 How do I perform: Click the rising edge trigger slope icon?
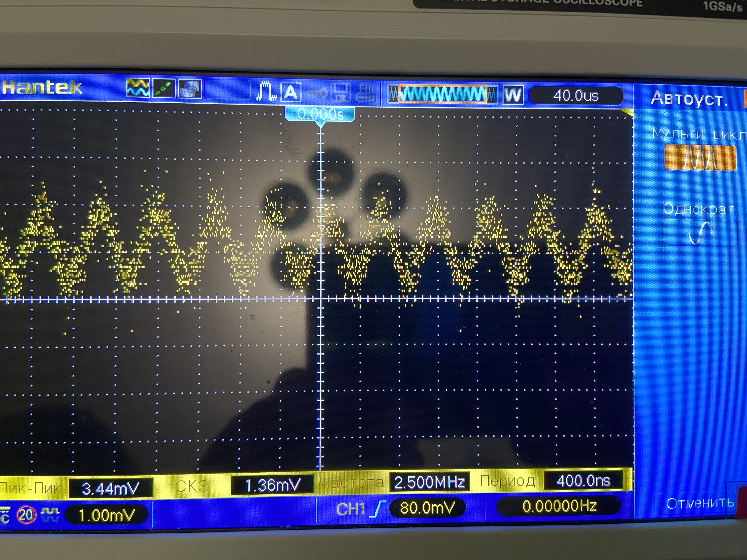[x=378, y=508]
